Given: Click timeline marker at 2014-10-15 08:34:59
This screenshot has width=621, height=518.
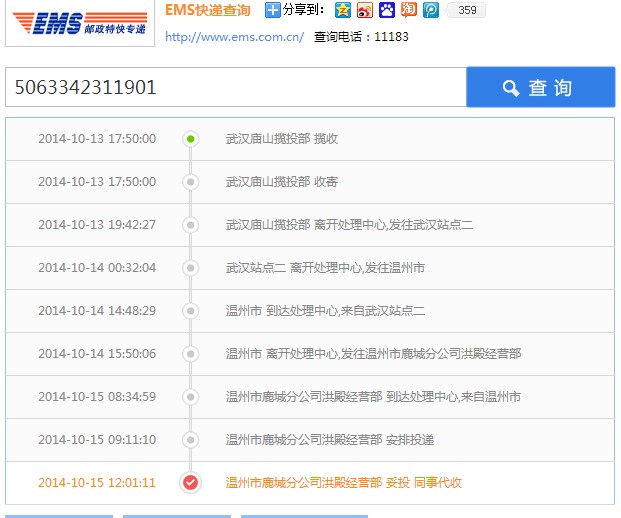Looking at the screenshot, I should pos(190,397).
